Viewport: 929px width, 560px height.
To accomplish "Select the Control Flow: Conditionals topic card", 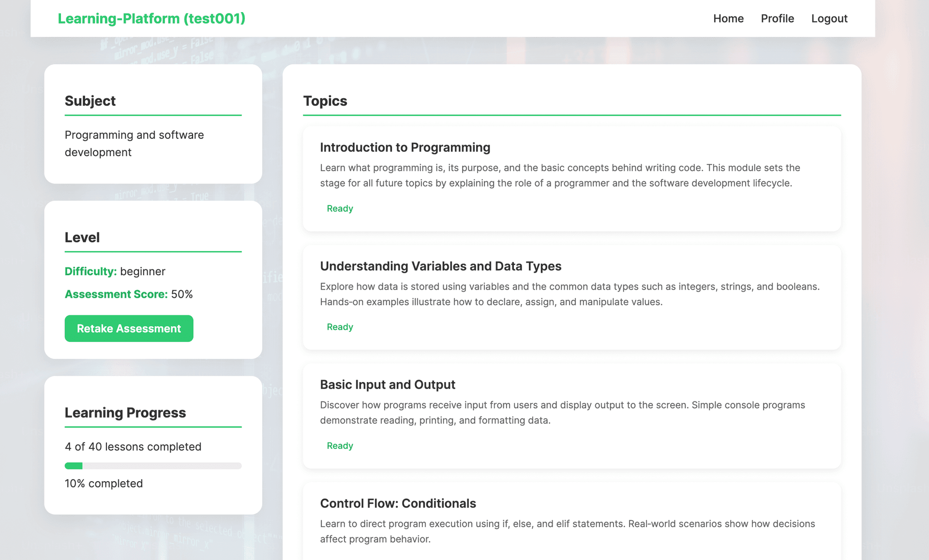I will pyautogui.click(x=571, y=520).
